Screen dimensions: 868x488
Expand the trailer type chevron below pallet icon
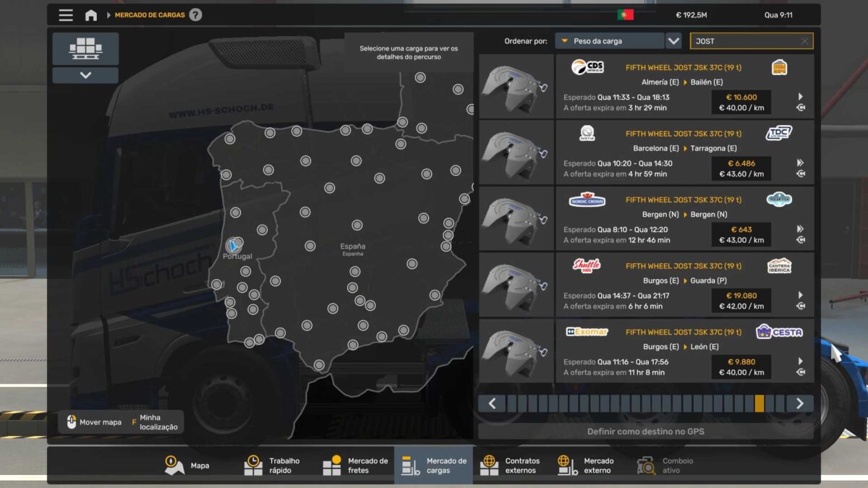(85, 75)
